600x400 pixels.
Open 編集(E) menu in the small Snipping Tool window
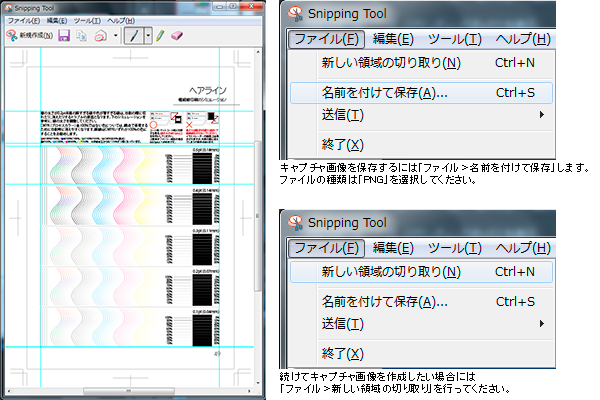pos(57,21)
